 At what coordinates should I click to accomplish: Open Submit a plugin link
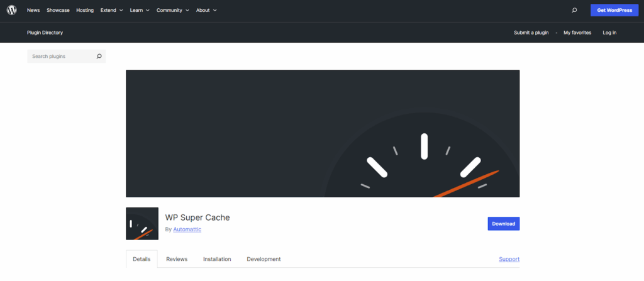[531, 33]
